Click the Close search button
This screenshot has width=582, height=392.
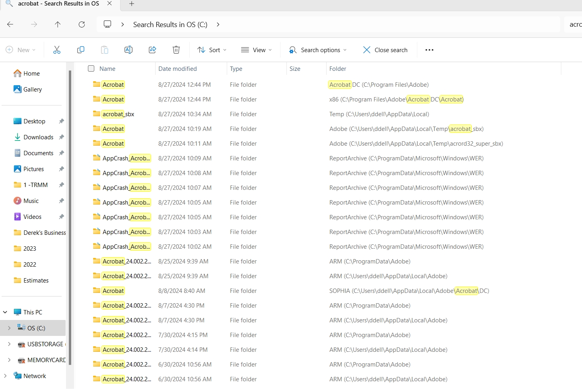384,50
